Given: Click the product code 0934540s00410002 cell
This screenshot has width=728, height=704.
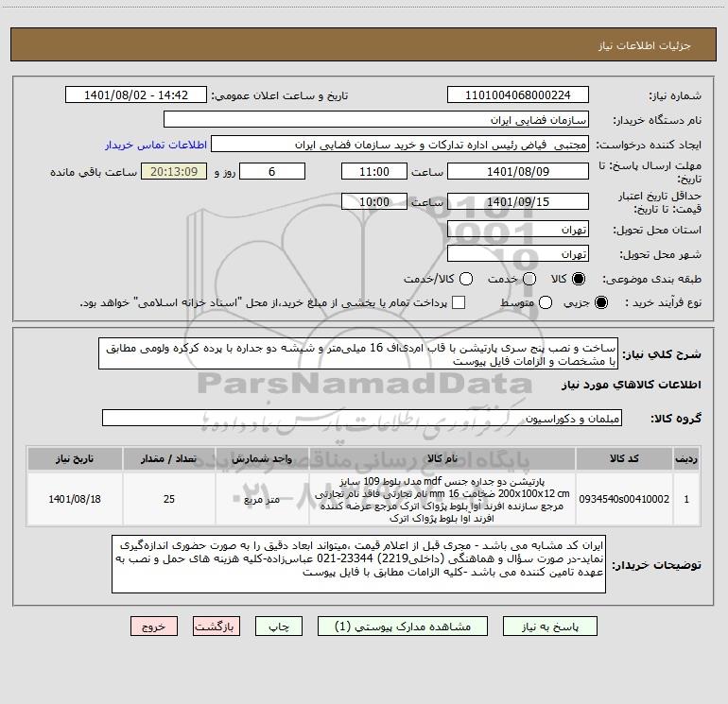Looking at the screenshot, I should point(624,499).
